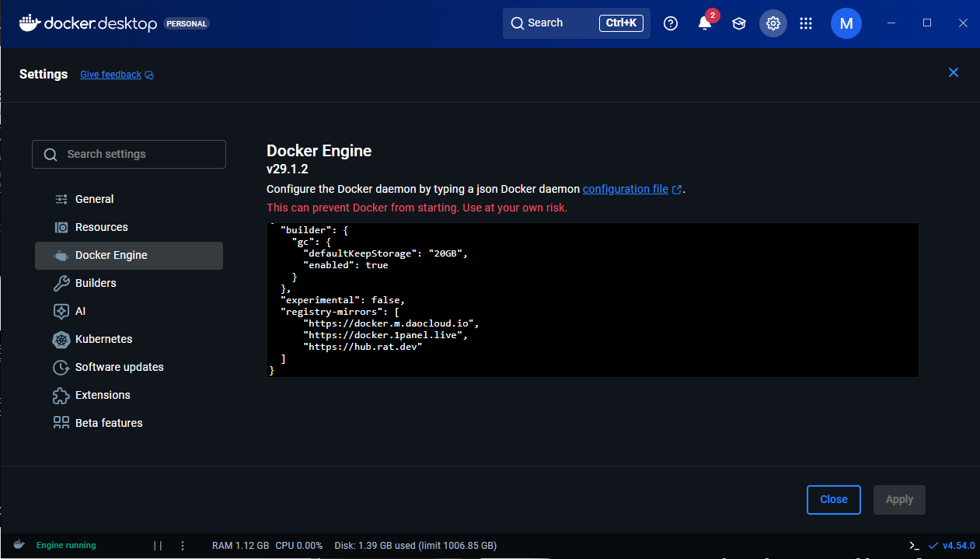Screen dimensions: 980x559
Task: Click the "enabled": true line
Action: [346, 265]
